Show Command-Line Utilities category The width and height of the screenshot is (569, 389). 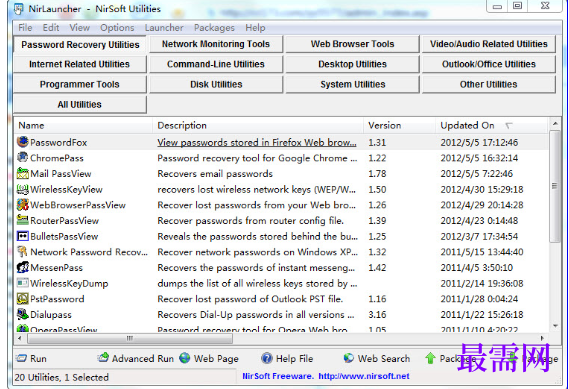(216, 64)
